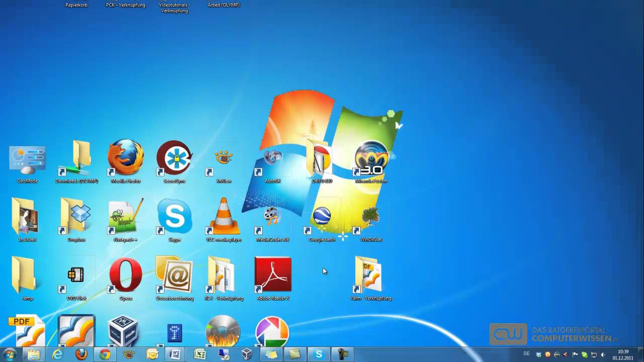
Task: Open the Steuerberechnung folder shortcut
Action: (174, 279)
